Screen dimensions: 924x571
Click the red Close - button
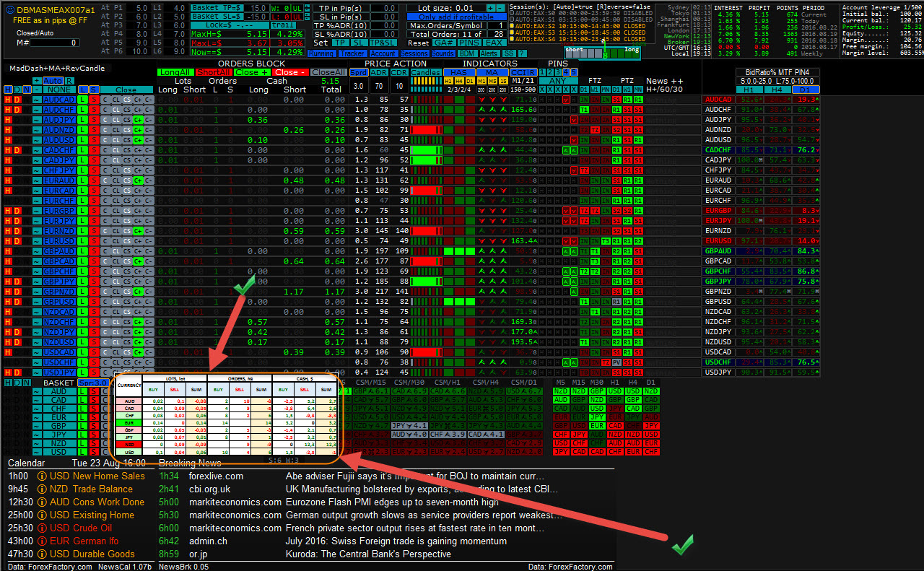[290, 72]
